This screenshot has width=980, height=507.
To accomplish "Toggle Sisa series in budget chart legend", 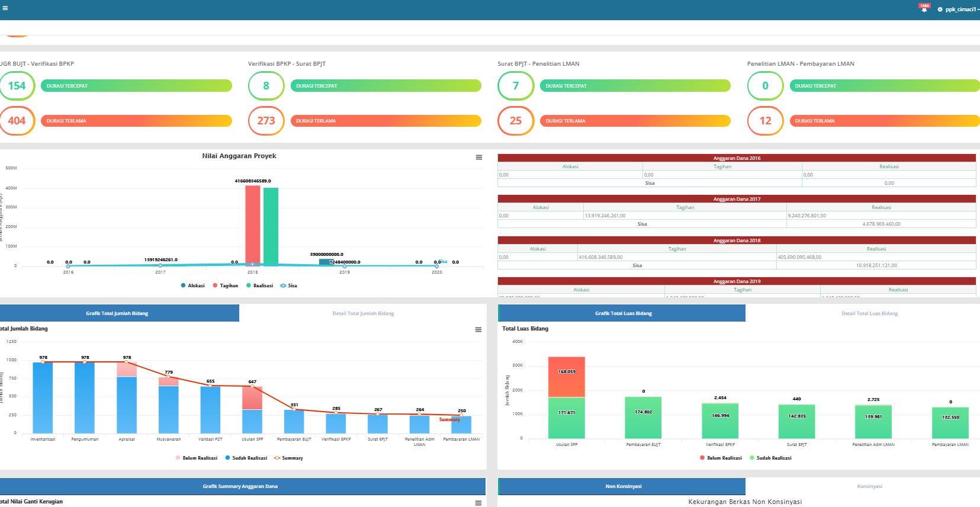I will [x=288, y=285].
